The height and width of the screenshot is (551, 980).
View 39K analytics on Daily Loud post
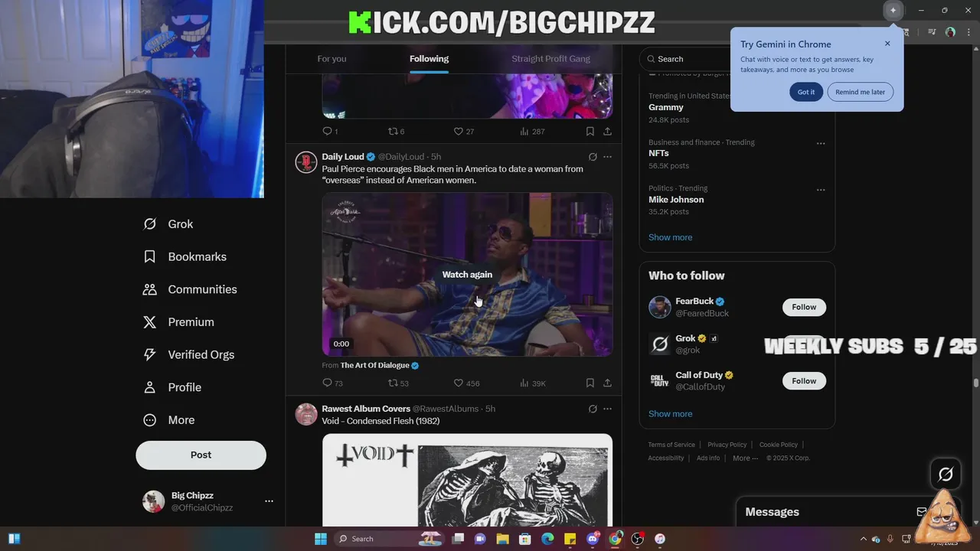(x=532, y=383)
